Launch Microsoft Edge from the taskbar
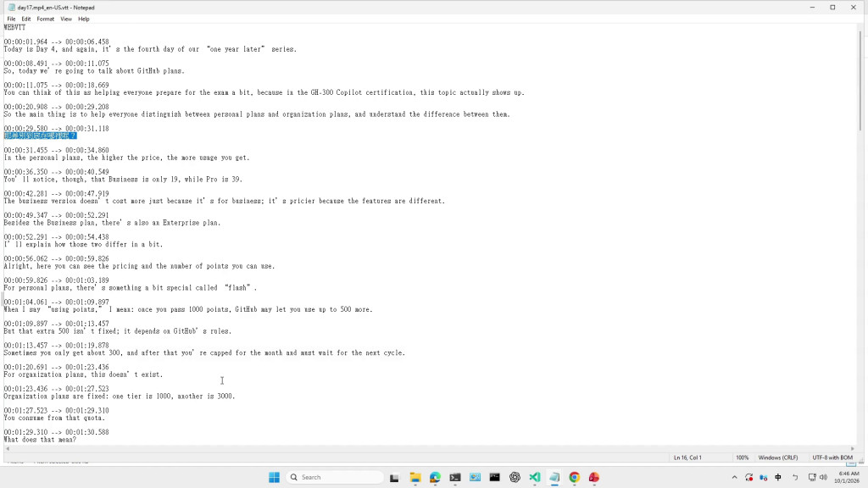Screen dimensions: 868x488 click(435, 478)
